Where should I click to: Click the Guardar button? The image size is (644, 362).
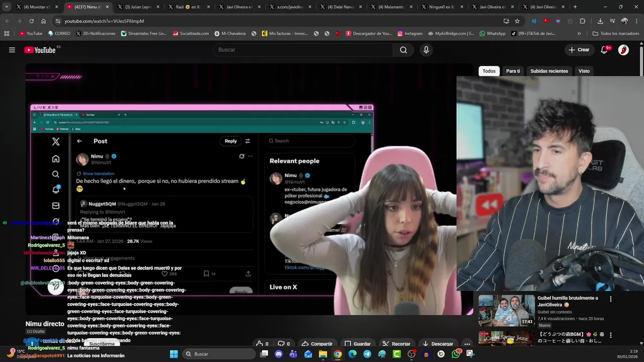pos(357,344)
